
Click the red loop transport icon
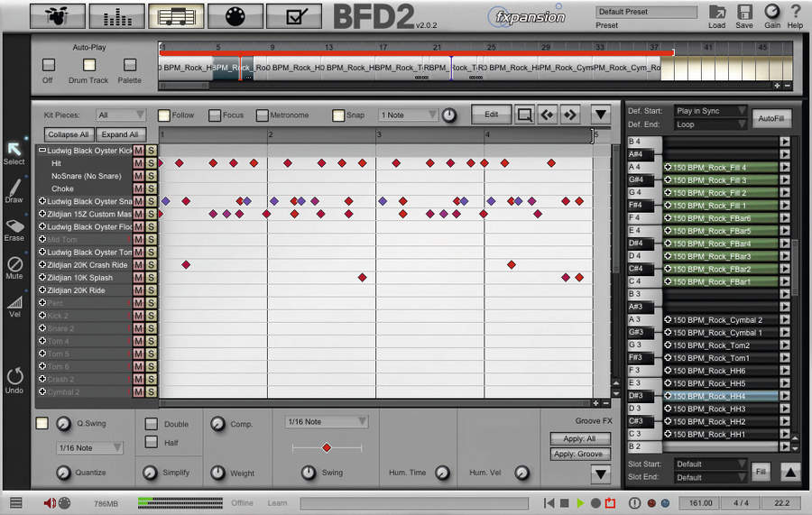coord(611,503)
